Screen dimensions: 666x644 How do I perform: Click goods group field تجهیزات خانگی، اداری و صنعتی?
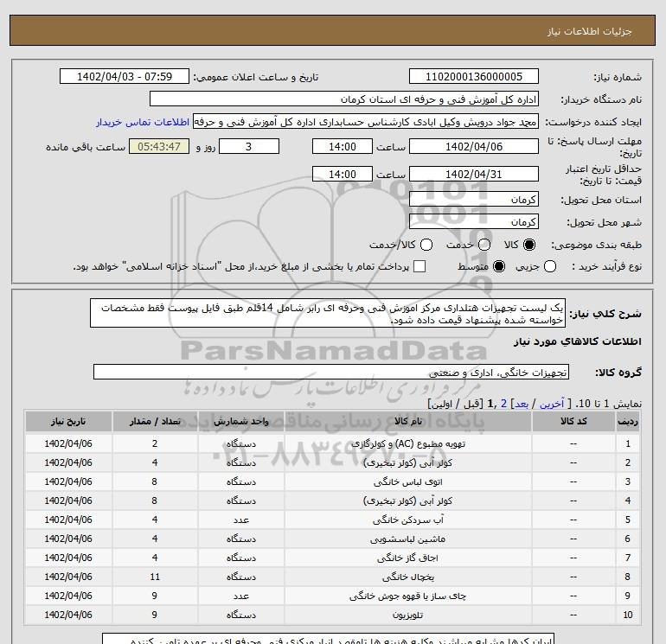point(331,373)
